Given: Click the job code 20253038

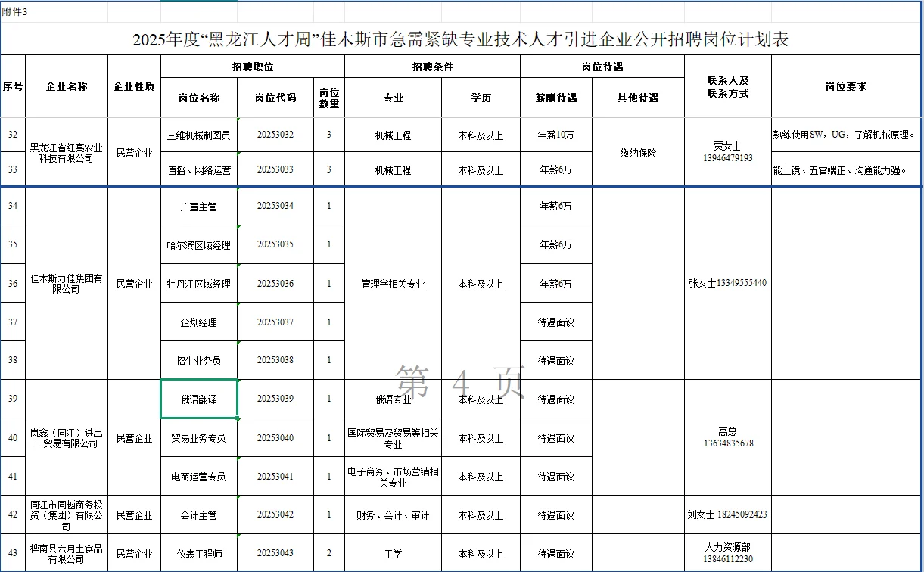Looking at the screenshot, I should pyautogui.click(x=275, y=360).
